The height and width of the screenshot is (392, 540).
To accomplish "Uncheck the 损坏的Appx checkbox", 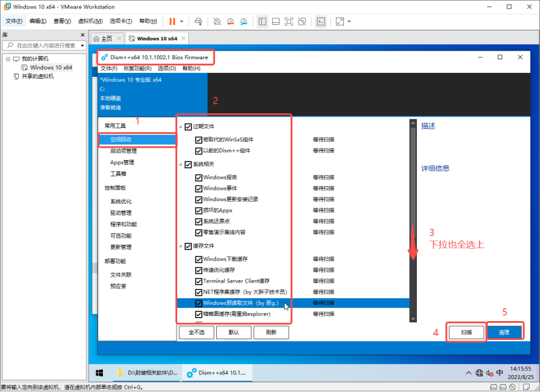I will coord(199,210).
